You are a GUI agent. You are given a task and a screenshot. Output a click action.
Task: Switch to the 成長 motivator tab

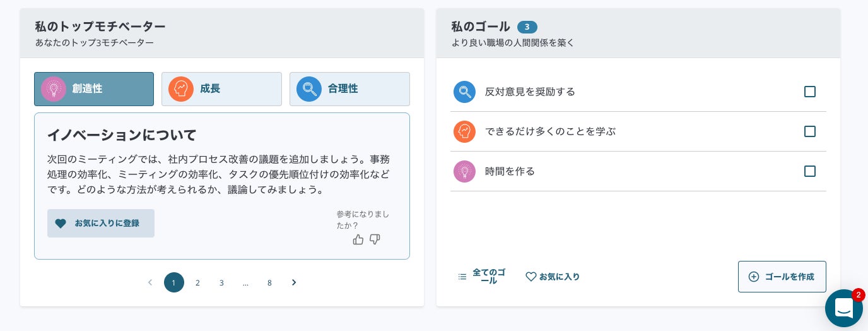[x=221, y=89]
